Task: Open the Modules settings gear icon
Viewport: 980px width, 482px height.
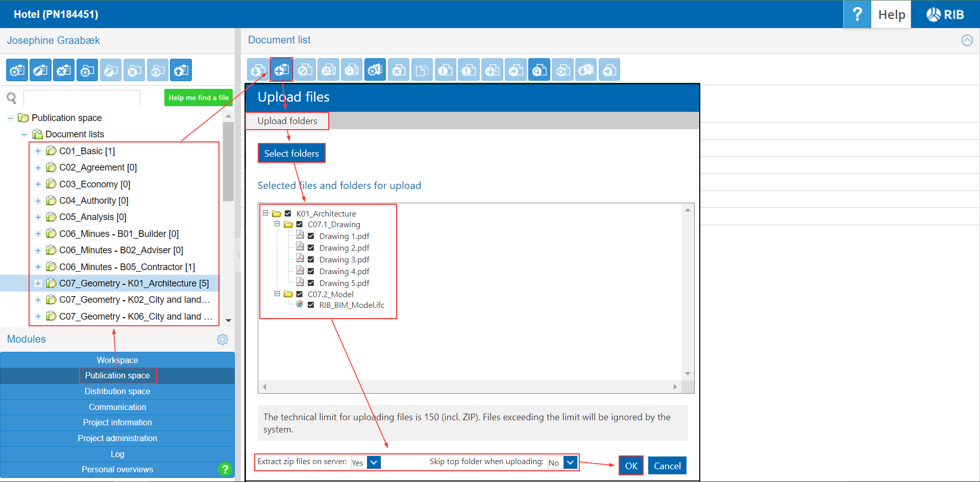Action: [223, 340]
